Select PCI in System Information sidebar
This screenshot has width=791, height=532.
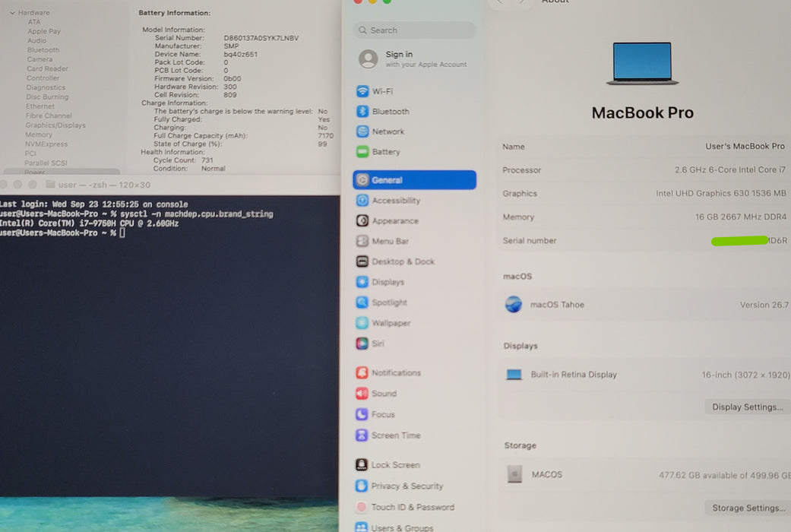click(x=30, y=154)
